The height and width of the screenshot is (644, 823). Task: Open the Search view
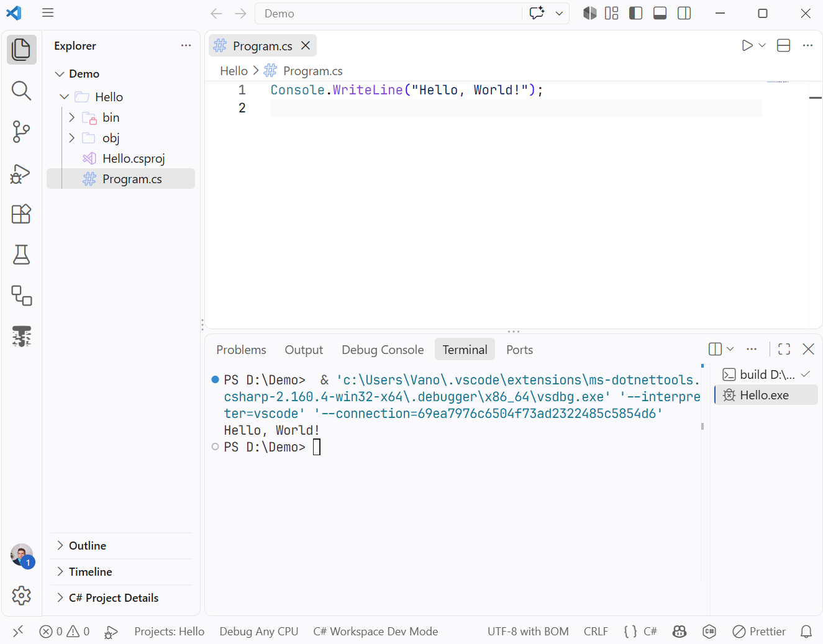[22, 91]
